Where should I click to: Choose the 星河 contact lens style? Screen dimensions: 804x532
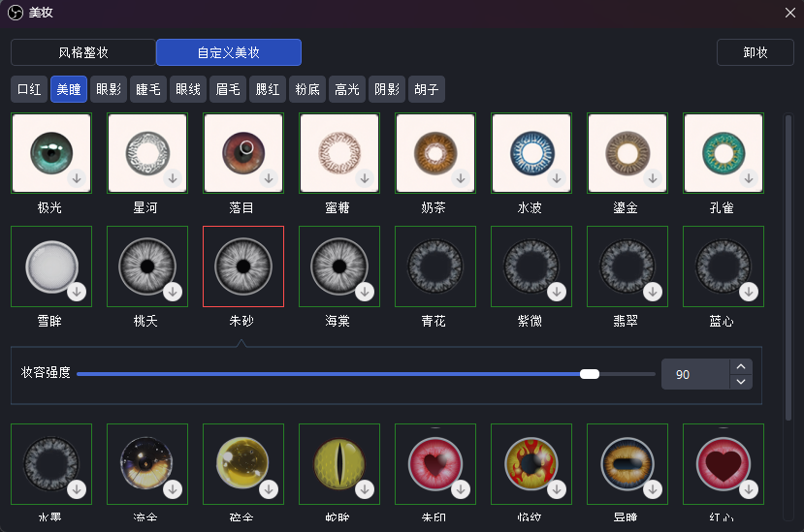(x=146, y=152)
